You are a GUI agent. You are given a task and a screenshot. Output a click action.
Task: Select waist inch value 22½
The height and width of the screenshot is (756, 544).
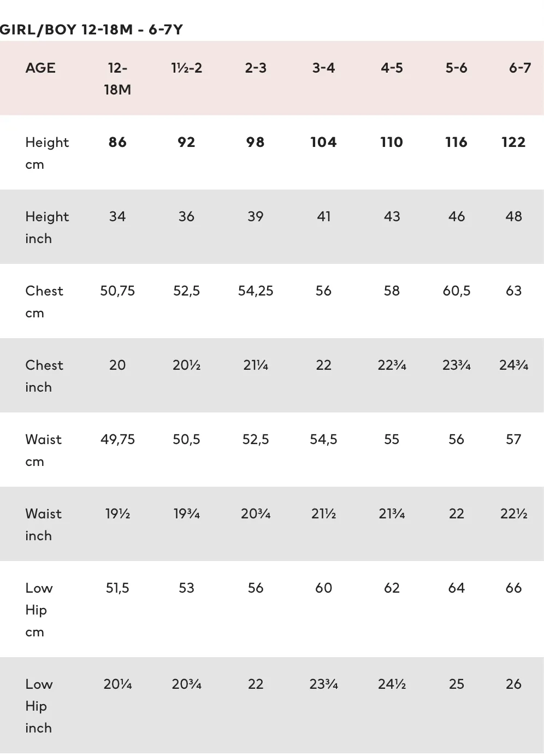click(513, 514)
